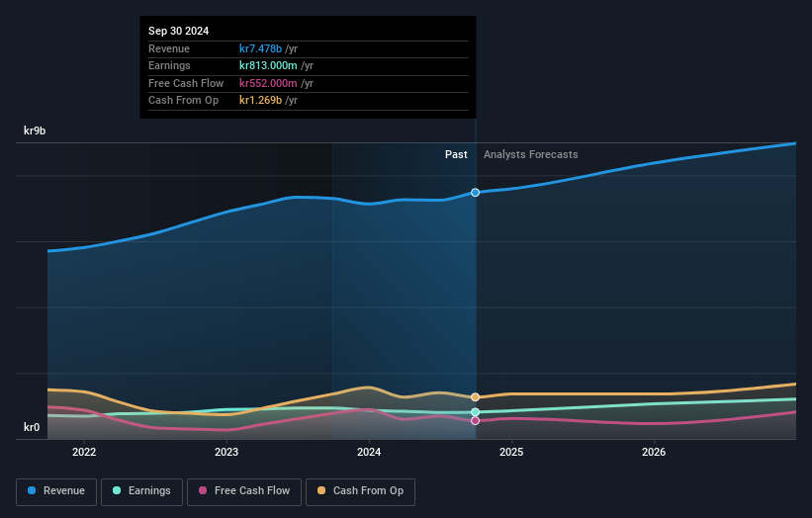Click the Revenue row label in tooltip

169,48
